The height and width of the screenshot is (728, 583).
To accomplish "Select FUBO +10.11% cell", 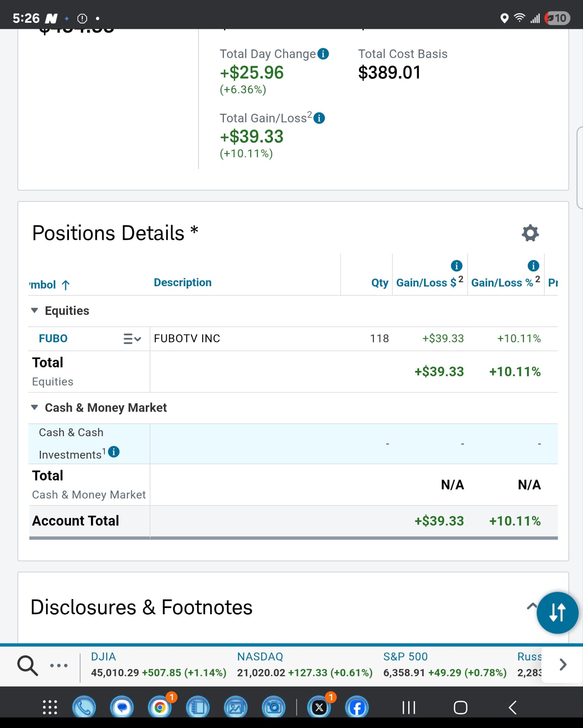I will (519, 338).
